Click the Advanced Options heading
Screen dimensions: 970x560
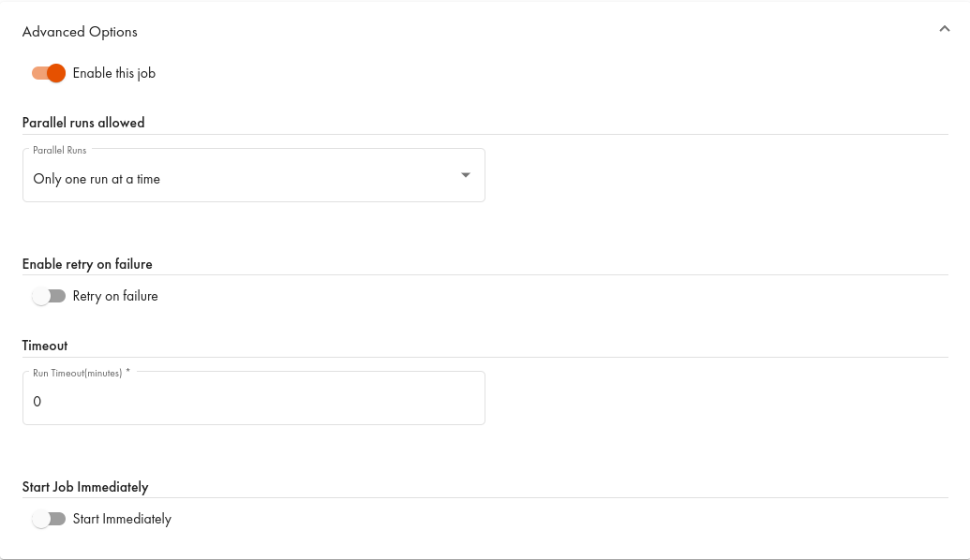(x=80, y=31)
